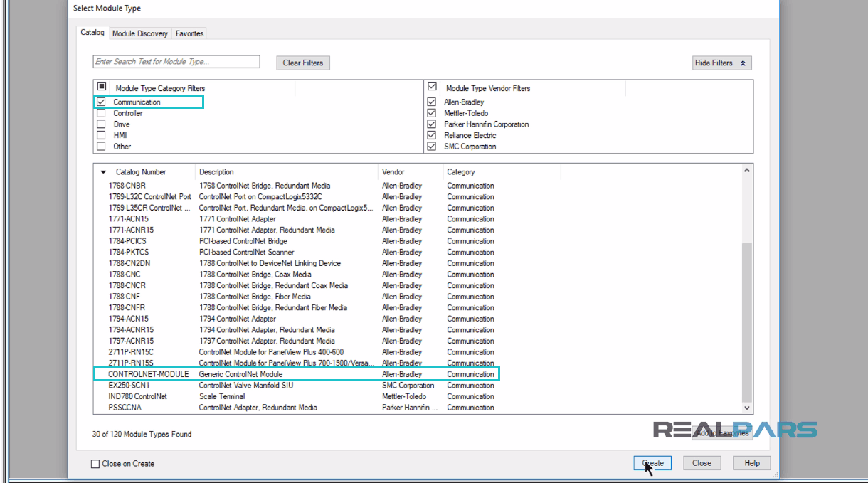The width and height of the screenshot is (868, 483).
Task: Uncheck the Communication category filter
Action: tap(101, 102)
